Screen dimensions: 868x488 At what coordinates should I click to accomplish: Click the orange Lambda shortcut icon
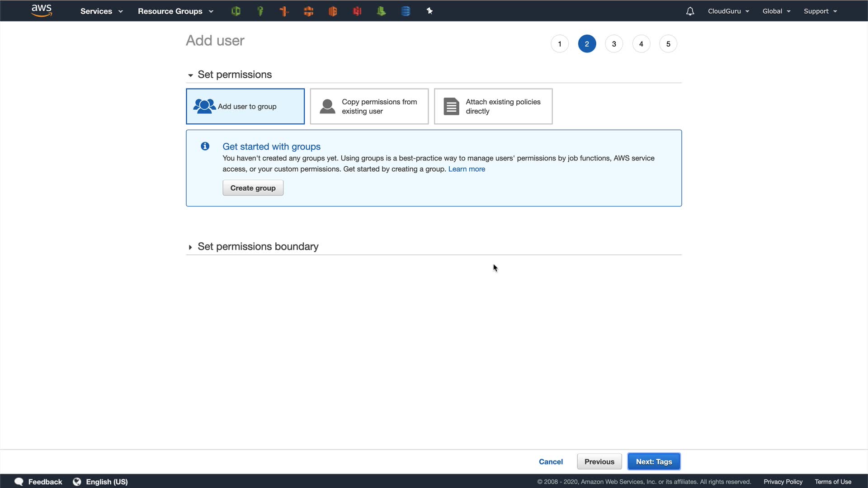[284, 11]
